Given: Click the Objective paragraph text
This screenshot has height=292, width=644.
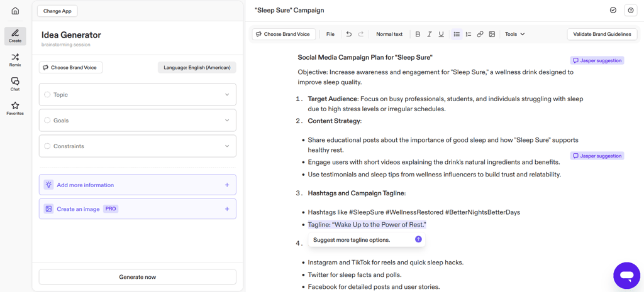Looking at the screenshot, I should [x=436, y=77].
